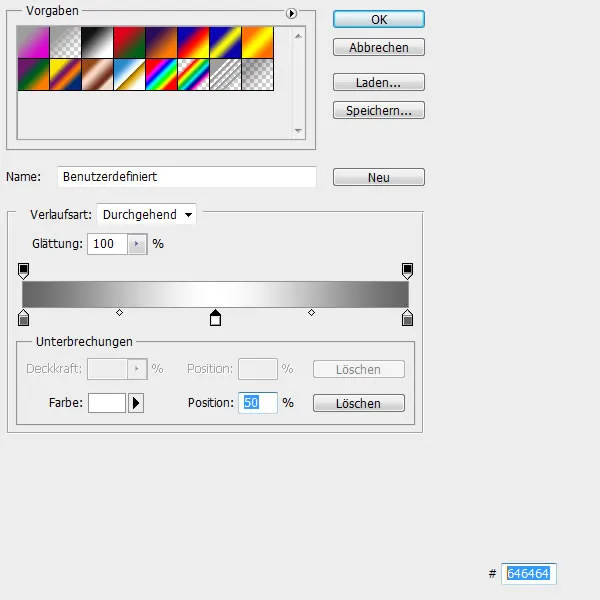Select the left opacity stop above gradient
Viewport: 600px width, 600px height.
point(24,270)
